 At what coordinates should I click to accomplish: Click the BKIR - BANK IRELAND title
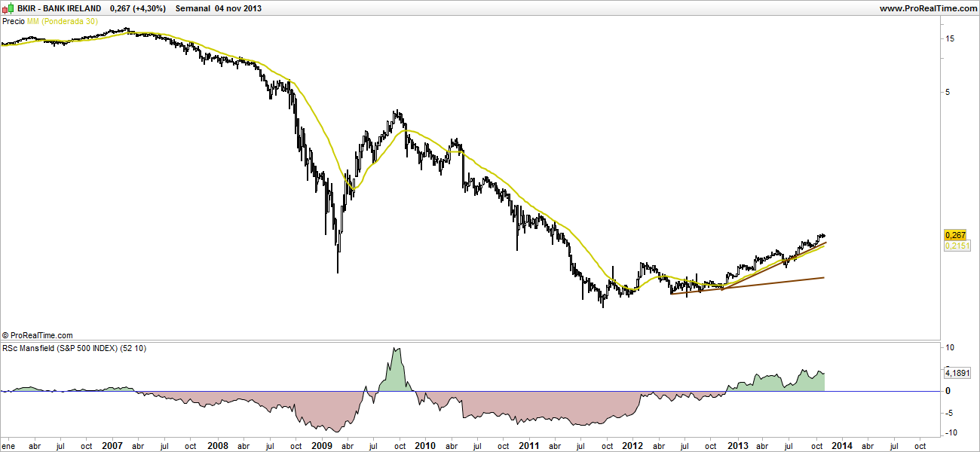tap(59, 8)
